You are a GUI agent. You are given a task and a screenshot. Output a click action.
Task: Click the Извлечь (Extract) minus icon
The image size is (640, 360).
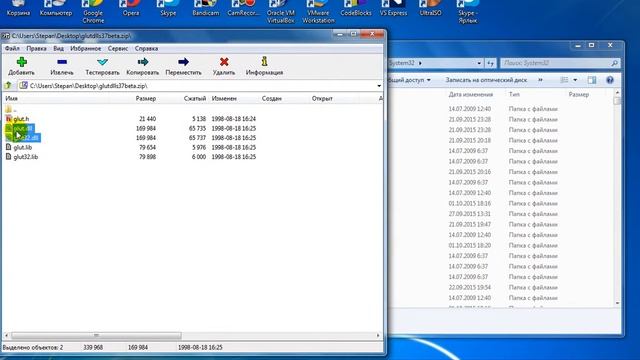pos(62,62)
